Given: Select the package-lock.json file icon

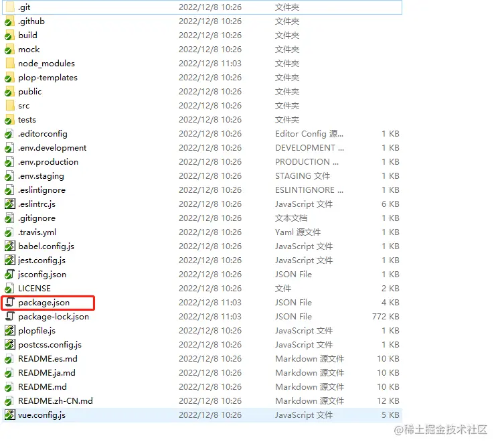Looking at the screenshot, I should pyautogui.click(x=10, y=316).
